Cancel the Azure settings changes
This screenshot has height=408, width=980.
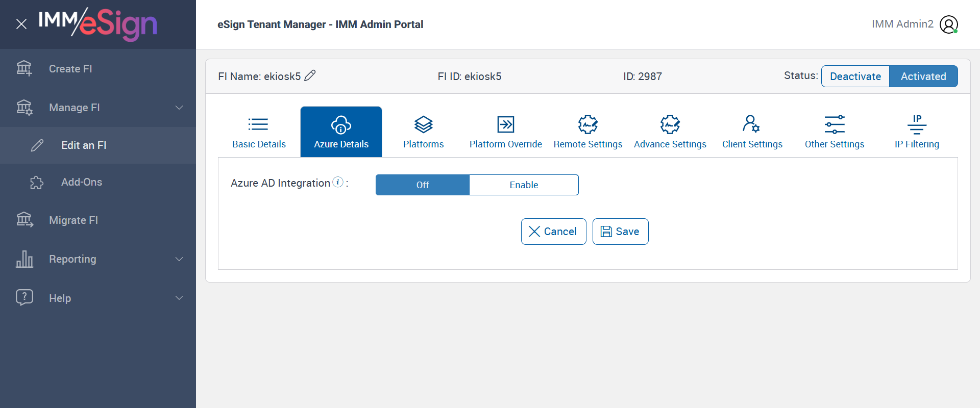[x=554, y=232]
